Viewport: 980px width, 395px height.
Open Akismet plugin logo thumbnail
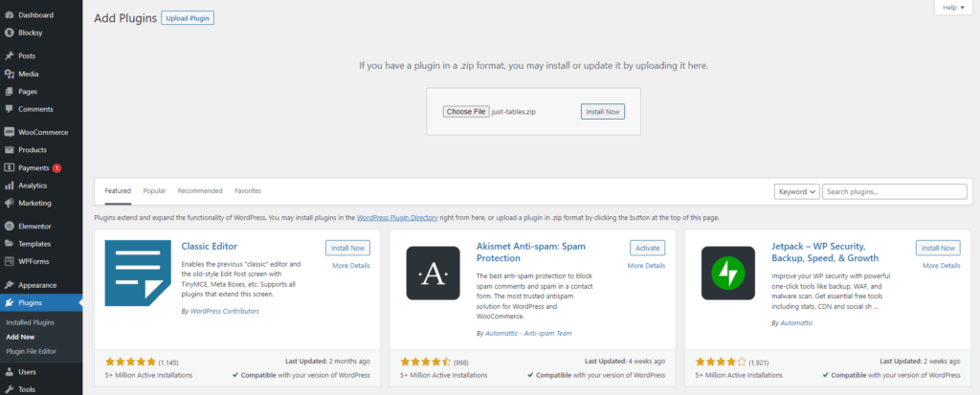click(434, 274)
